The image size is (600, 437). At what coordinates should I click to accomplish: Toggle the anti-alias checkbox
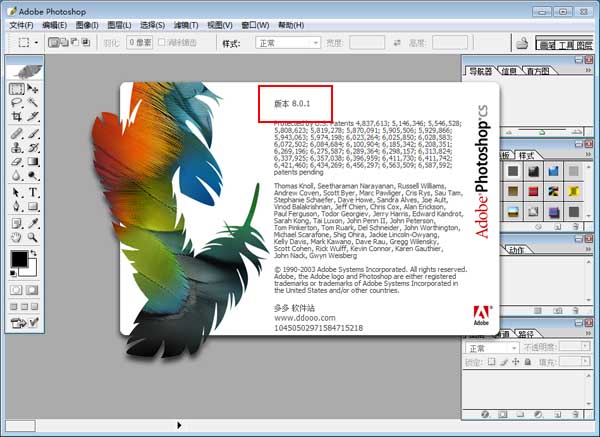tap(161, 42)
